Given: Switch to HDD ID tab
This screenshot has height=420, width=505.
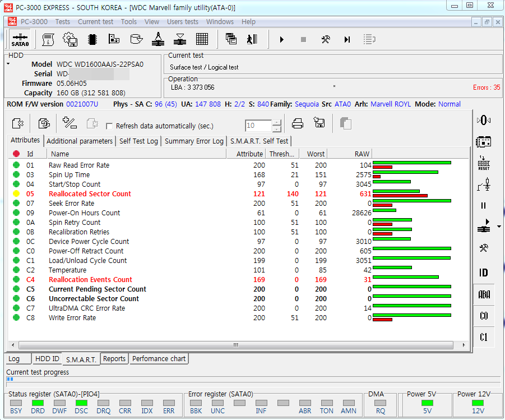Looking at the screenshot, I should [x=47, y=358].
